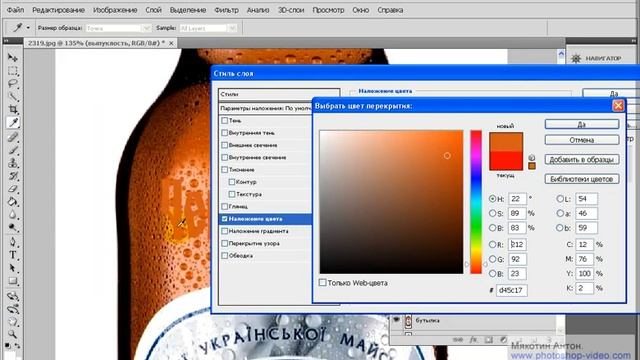Select the Eraser tool
Viewport: 640px width, 360px height.
click(13, 189)
